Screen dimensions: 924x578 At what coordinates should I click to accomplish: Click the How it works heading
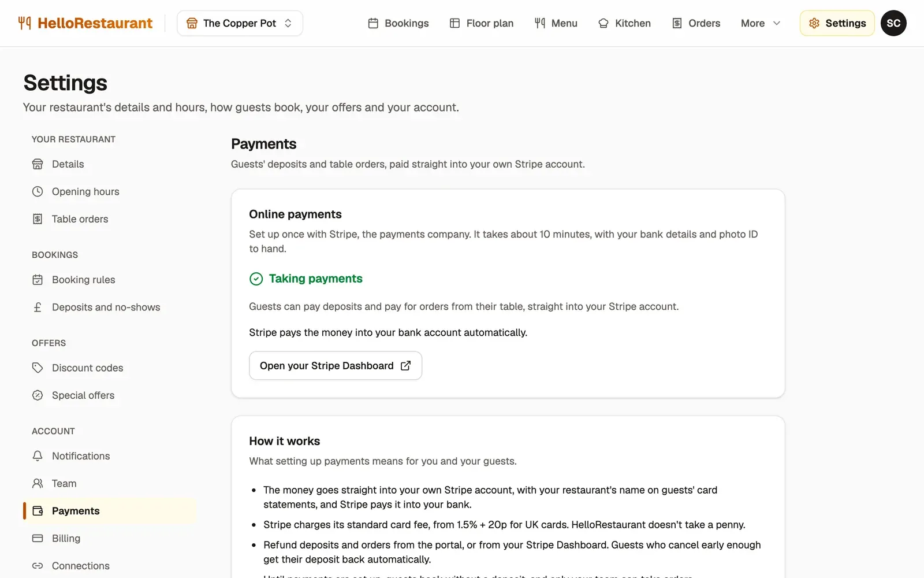pos(285,441)
